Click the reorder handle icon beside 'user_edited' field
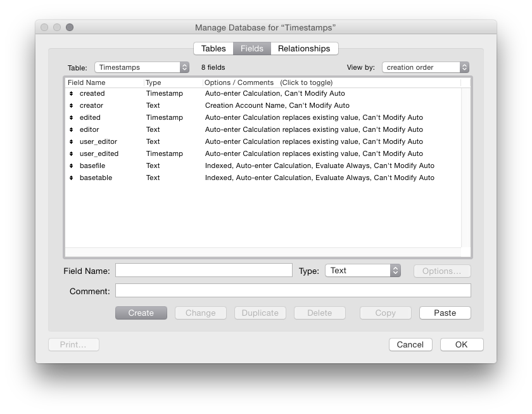Image resolution: width=532 pixels, height=414 pixels. tap(72, 154)
